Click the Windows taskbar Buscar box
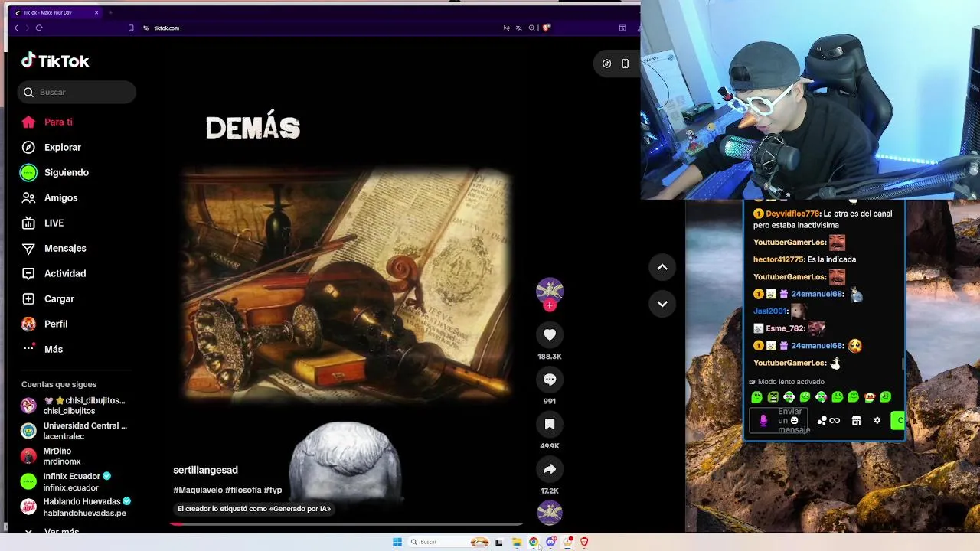This screenshot has height=551, width=980. click(x=448, y=542)
